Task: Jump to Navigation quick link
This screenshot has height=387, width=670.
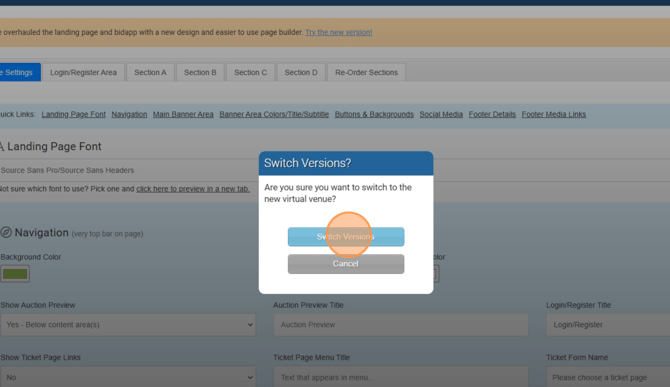Action: pos(129,114)
